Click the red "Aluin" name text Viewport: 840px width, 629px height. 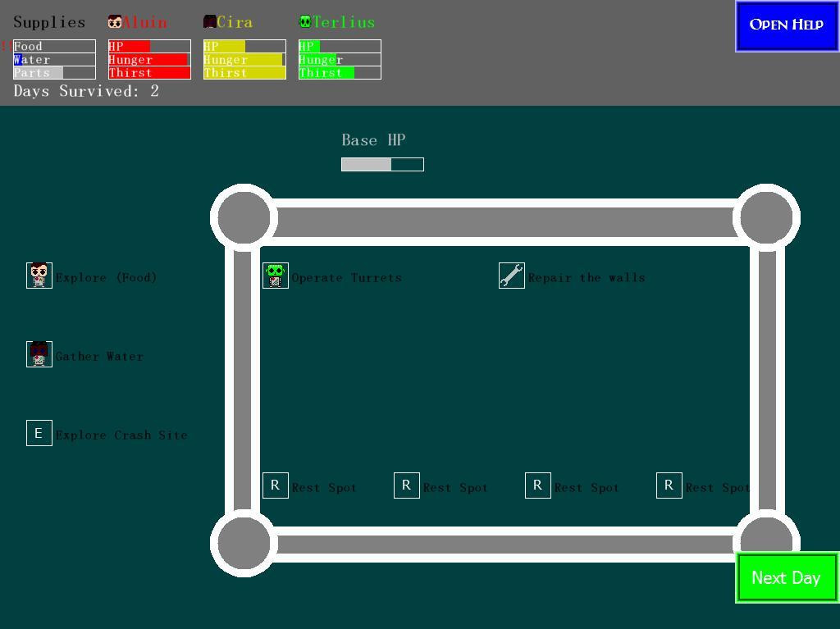coord(144,22)
